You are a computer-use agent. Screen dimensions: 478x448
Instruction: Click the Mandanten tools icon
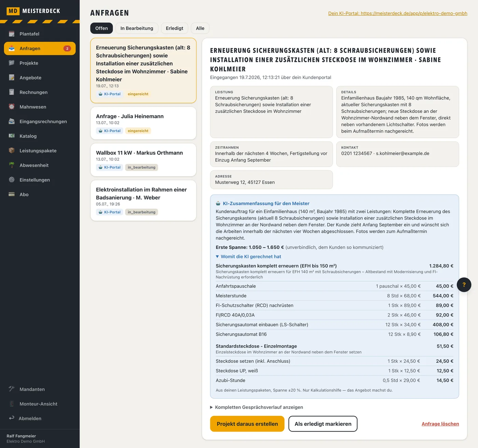click(x=12, y=389)
